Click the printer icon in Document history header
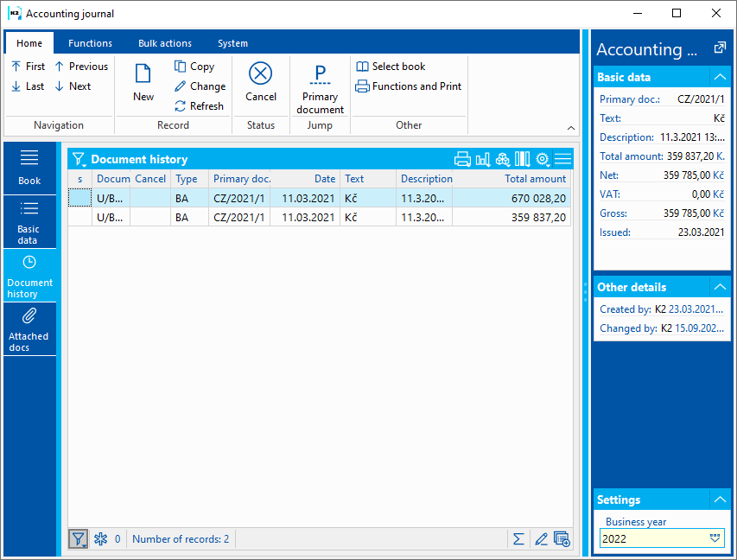The height and width of the screenshot is (560, 737). tap(462, 159)
